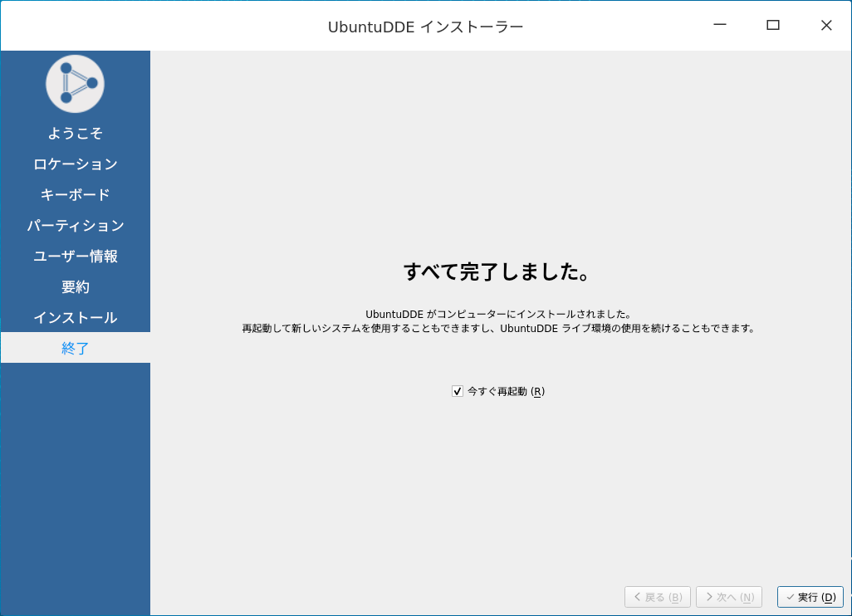Minimize the installer window

720,25
